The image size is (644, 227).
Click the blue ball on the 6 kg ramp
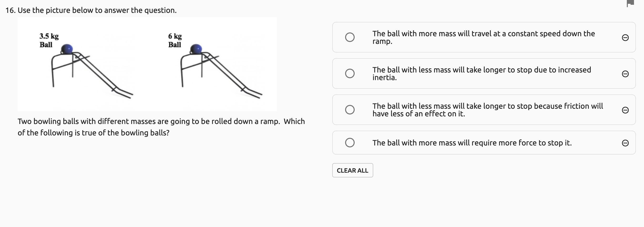coord(196,49)
